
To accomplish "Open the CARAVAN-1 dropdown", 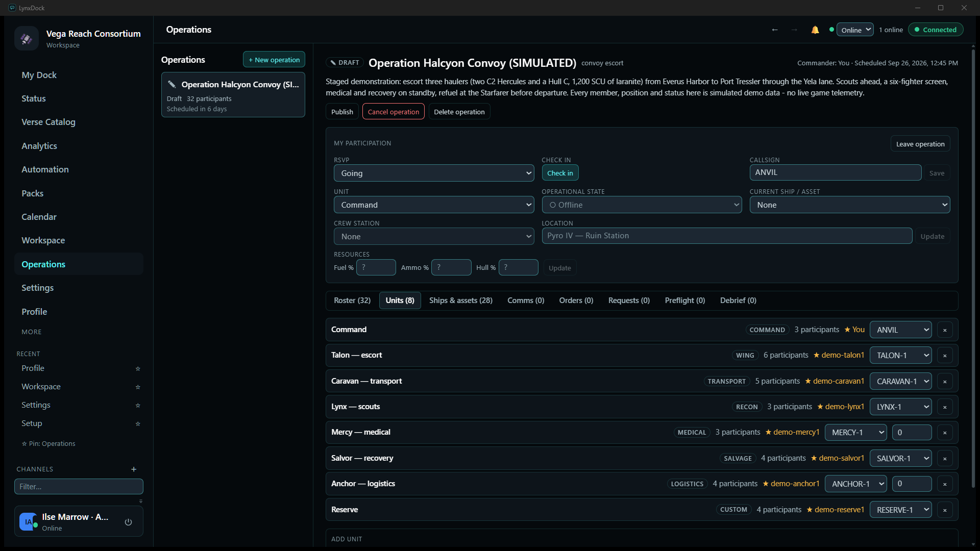I will (901, 382).
